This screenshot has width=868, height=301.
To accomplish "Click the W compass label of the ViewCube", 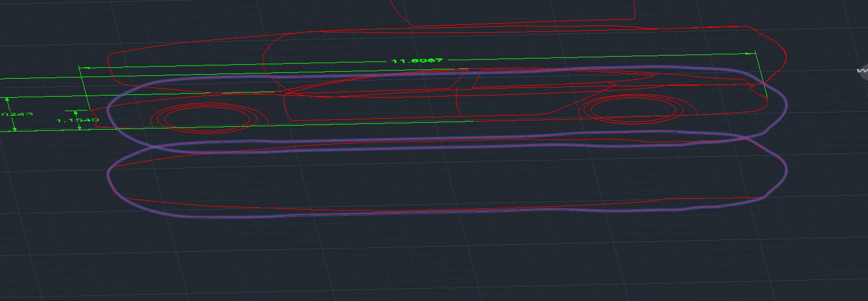I will [x=862, y=72].
